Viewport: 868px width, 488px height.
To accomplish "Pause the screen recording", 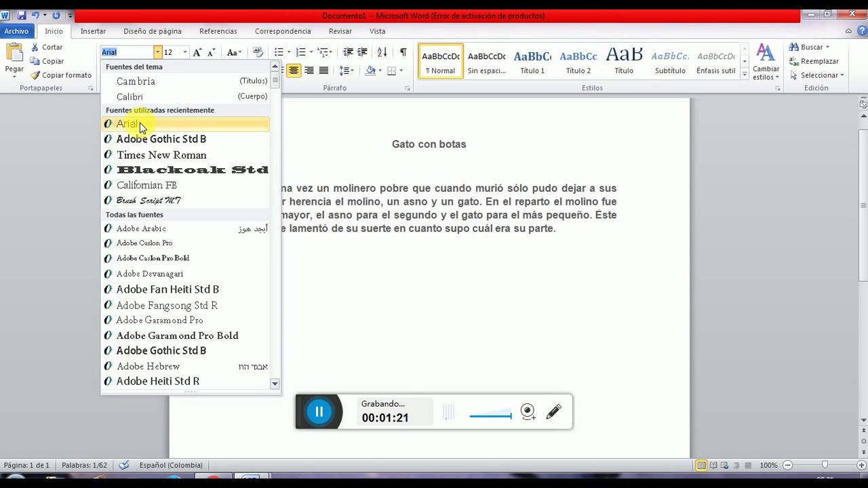I will [319, 411].
